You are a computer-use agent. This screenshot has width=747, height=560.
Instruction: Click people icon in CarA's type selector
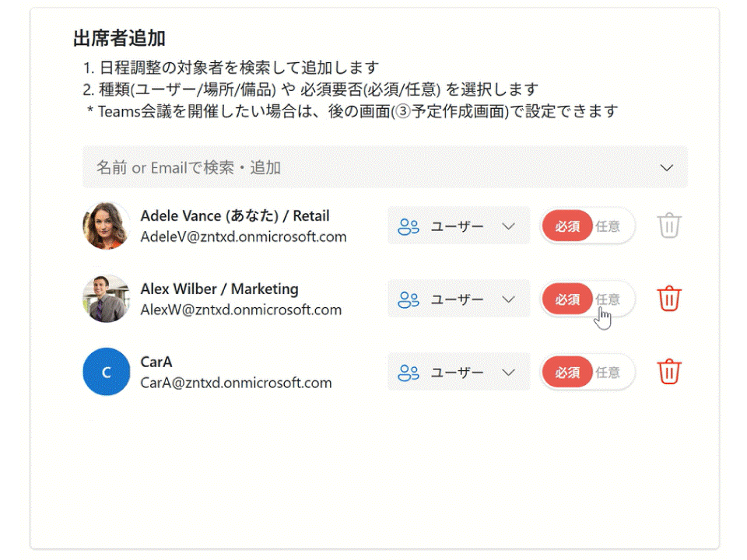tap(409, 373)
